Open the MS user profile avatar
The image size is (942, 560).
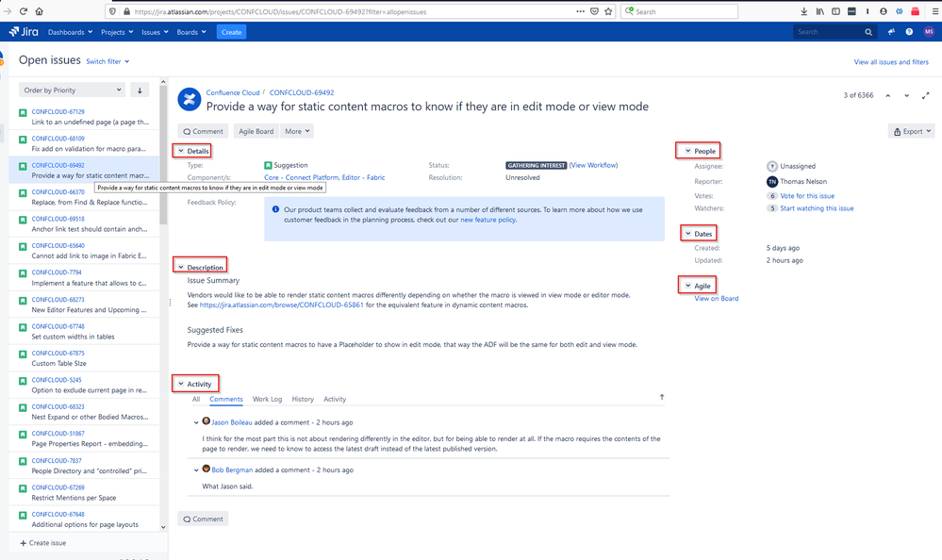(x=929, y=32)
